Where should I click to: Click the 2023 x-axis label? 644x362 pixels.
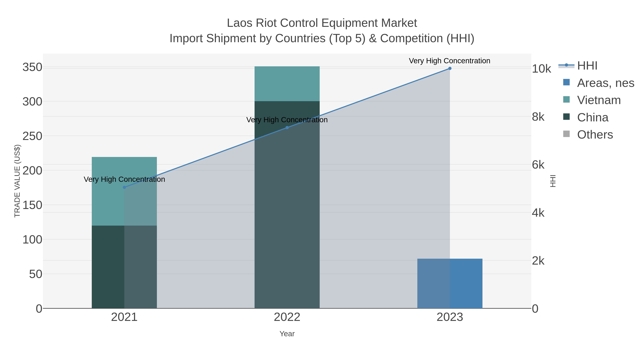click(x=450, y=317)
